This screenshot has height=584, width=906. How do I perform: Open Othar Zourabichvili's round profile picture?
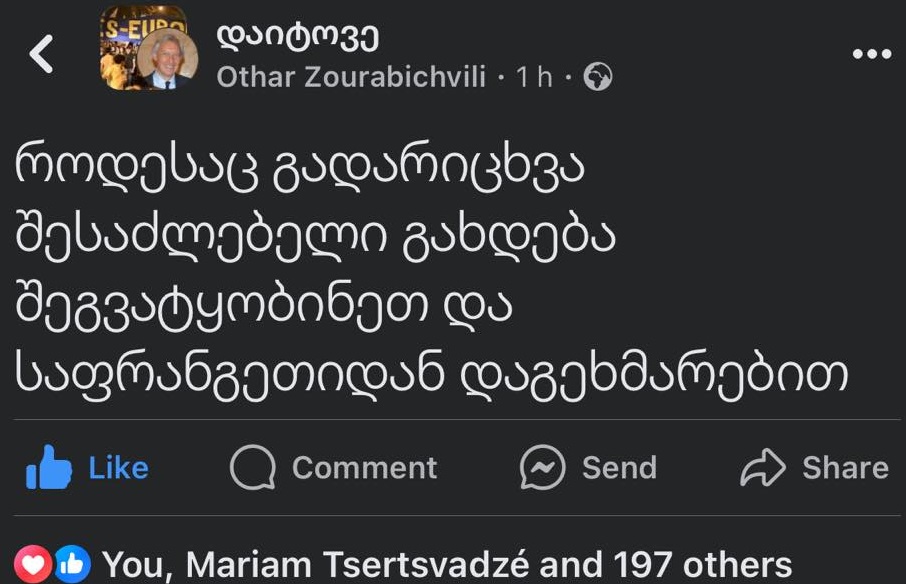pyautogui.click(x=166, y=59)
